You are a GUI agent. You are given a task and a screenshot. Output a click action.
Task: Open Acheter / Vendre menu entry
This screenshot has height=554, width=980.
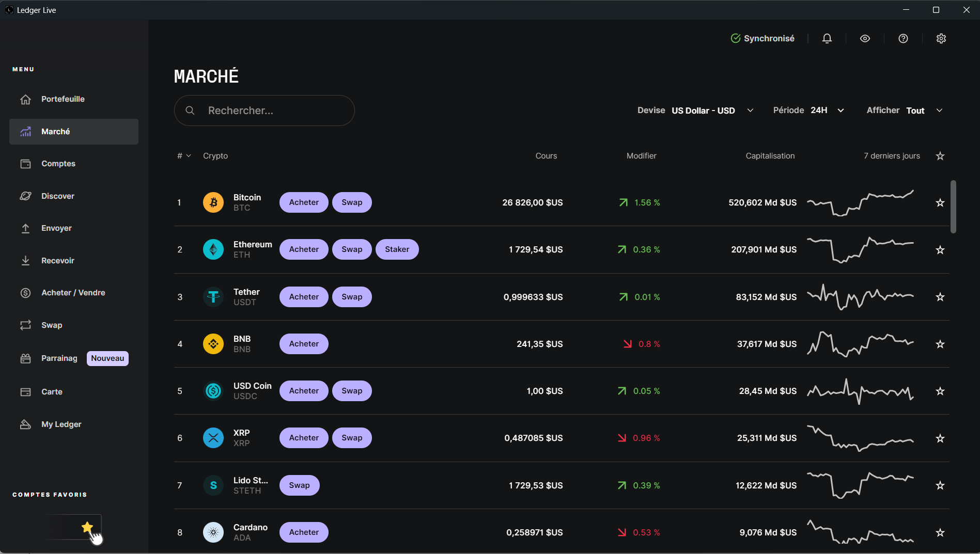74,293
